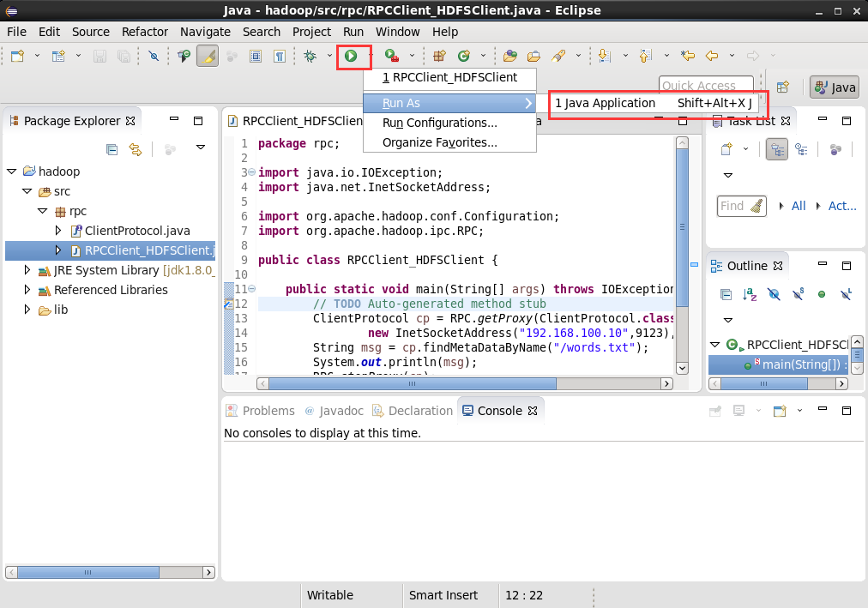Collapse the hadoop project node

tap(12, 172)
